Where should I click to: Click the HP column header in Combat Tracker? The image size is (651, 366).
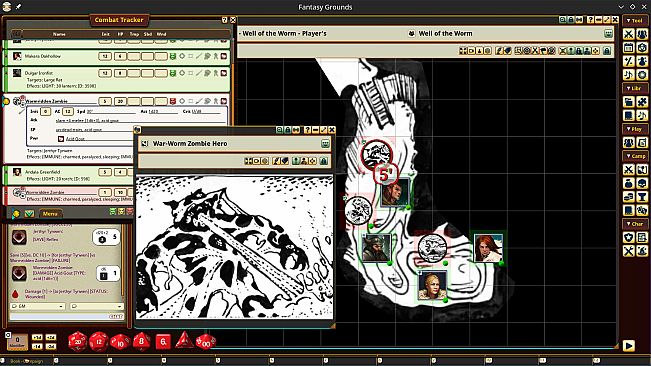point(120,34)
